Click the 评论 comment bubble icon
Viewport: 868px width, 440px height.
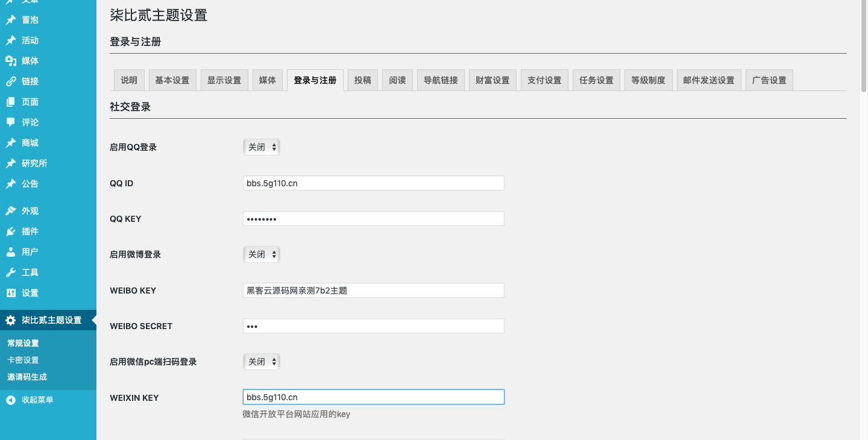click(x=11, y=122)
